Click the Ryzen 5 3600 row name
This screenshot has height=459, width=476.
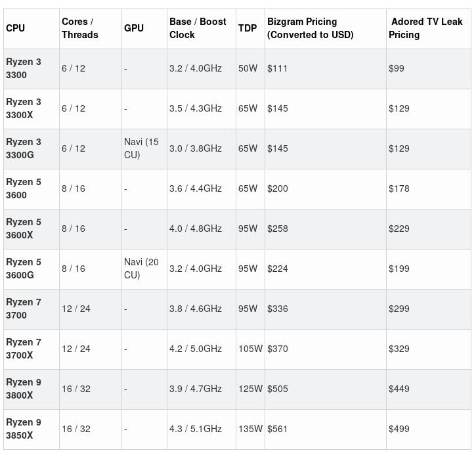pyautogui.click(x=24, y=188)
